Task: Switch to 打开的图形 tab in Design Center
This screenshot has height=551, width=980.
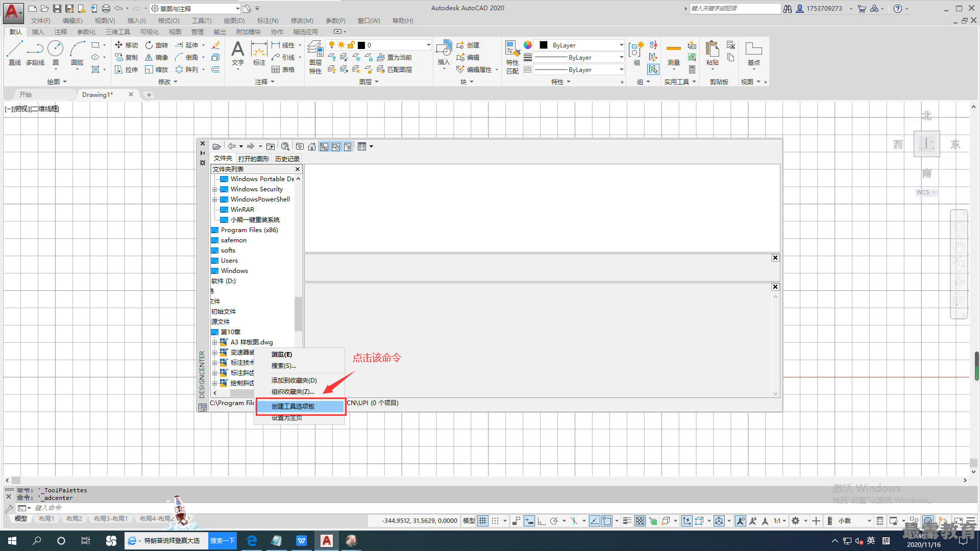Action: (x=254, y=159)
